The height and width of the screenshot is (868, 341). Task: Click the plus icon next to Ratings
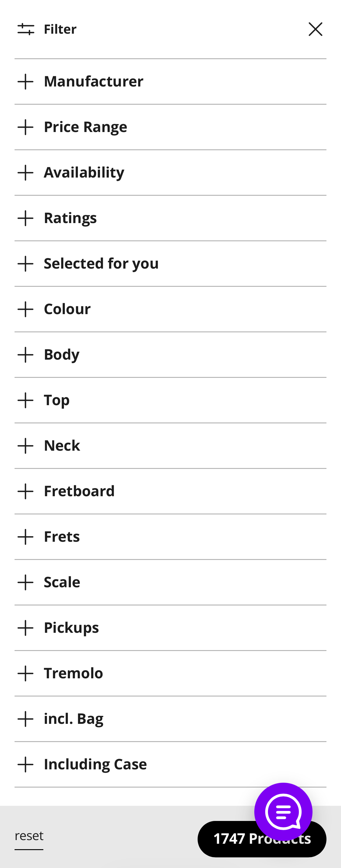pyautogui.click(x=25, y=218)
